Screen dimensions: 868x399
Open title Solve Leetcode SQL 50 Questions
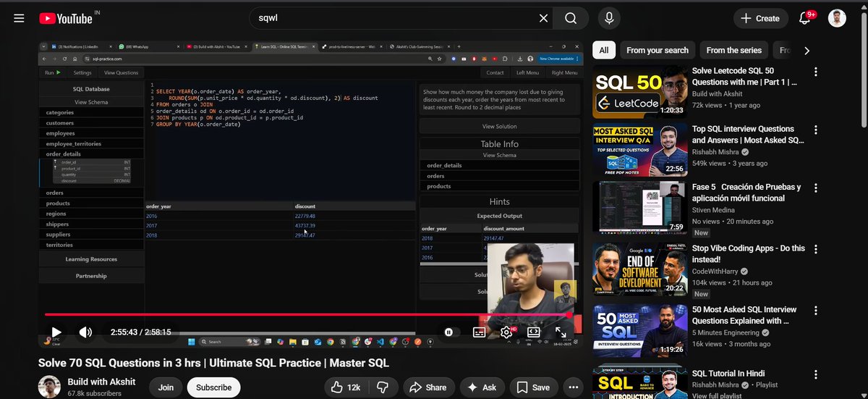(x=744, y=77)
